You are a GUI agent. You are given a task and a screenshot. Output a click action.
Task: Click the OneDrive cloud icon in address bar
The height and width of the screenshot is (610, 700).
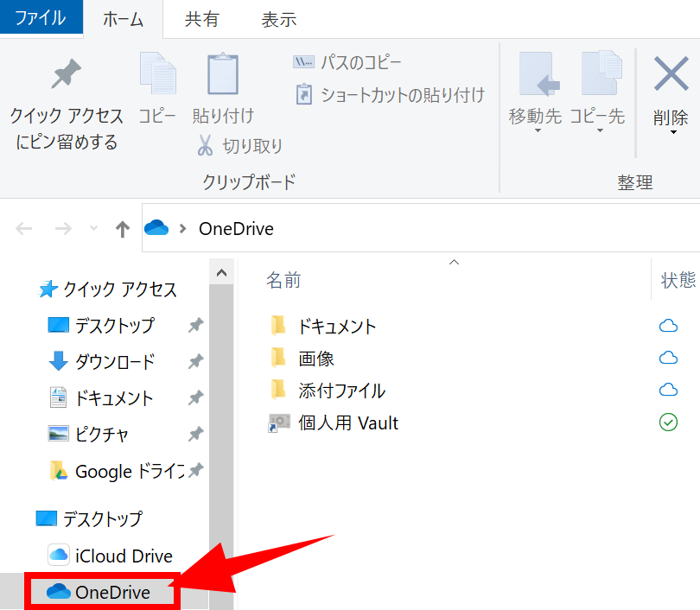point(156,228)
